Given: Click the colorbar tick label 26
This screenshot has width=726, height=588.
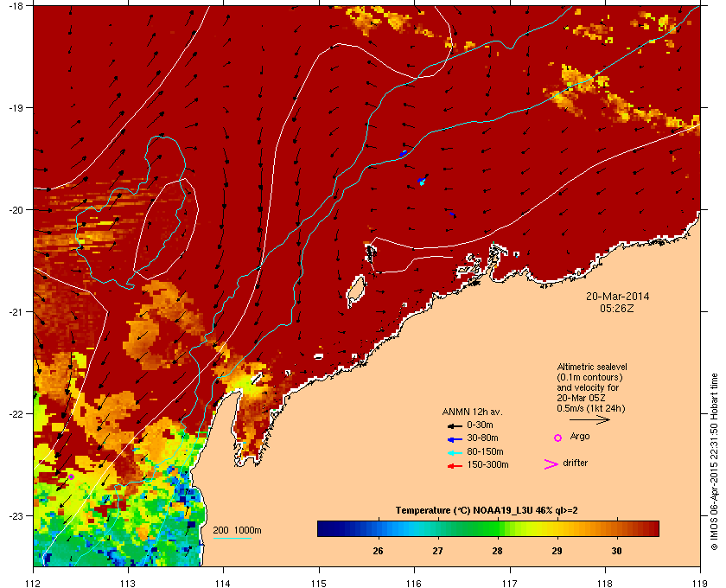Looking at the screenshot, I should pos(378,551).
